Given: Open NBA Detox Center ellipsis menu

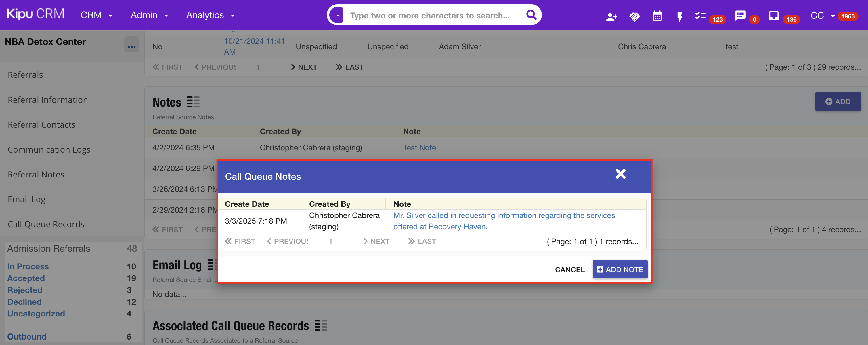Looking at the screenshot, I should (131, 44).
